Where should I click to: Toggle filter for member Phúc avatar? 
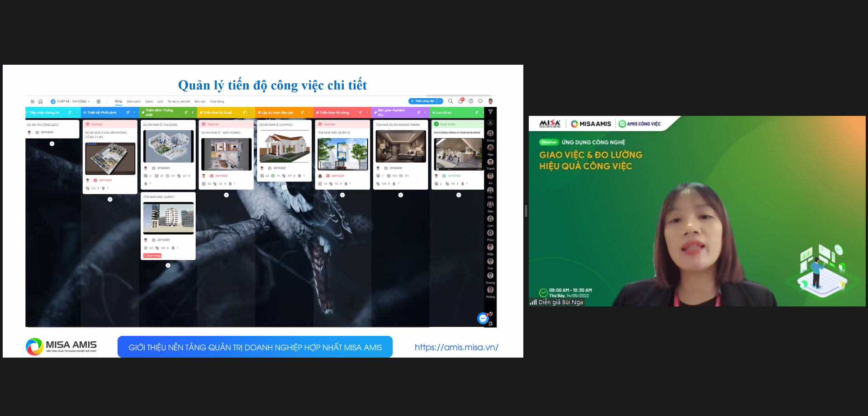490,233
